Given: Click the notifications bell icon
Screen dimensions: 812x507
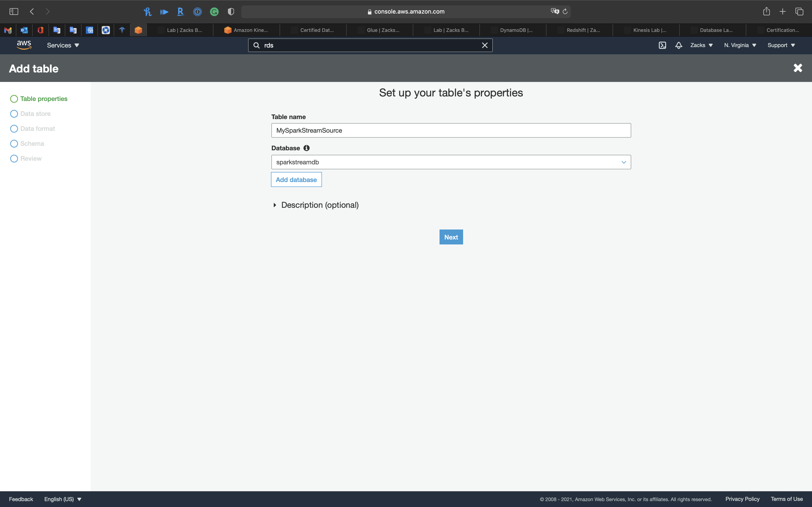Looking at the screenshot, I should point(679,45).
